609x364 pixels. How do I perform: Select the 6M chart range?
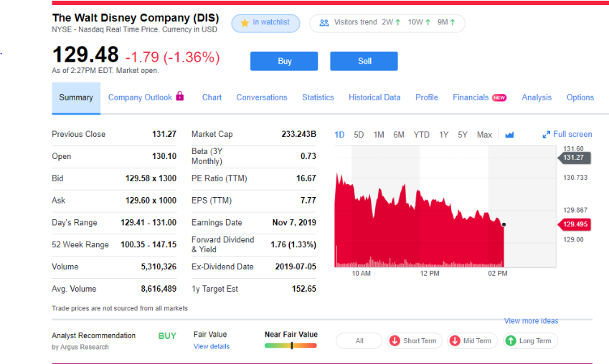(399, 135)
